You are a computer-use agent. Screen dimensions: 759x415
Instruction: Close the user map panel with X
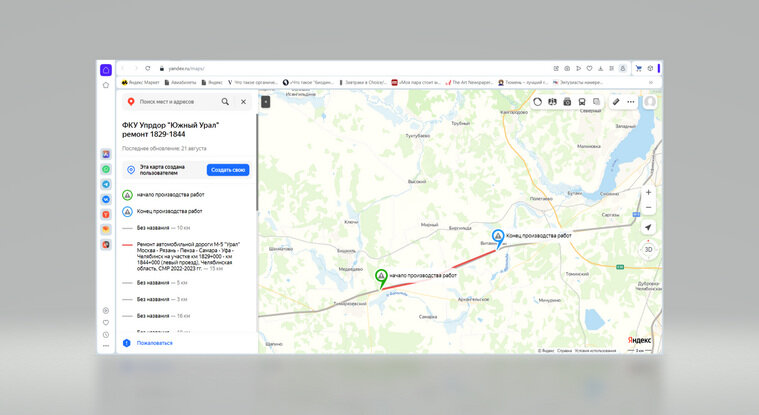(243, 102)
